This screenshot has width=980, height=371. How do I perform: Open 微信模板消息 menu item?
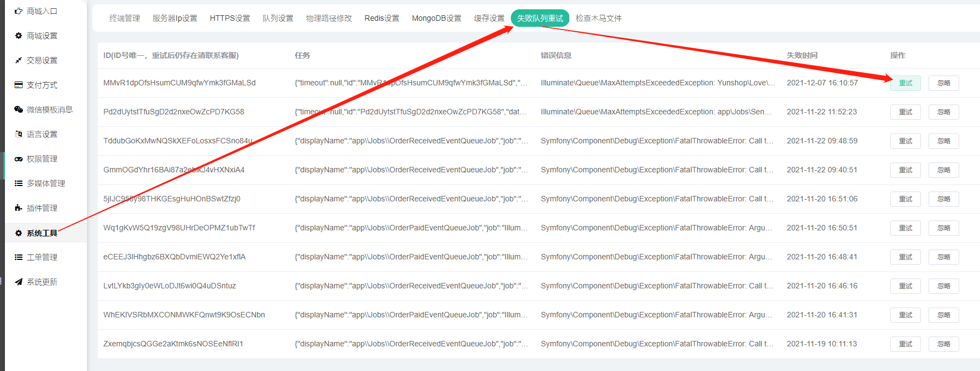[50, 109]
